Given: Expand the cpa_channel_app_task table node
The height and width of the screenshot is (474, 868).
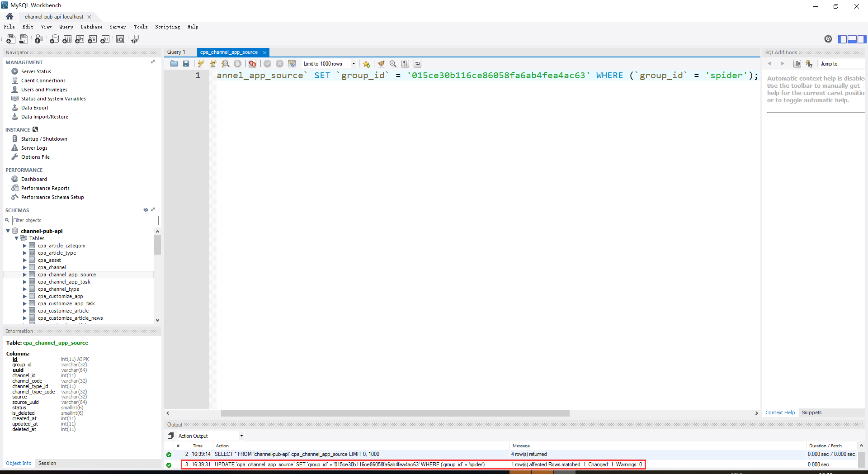Looking at the screenshot, I should coord(25,282).
